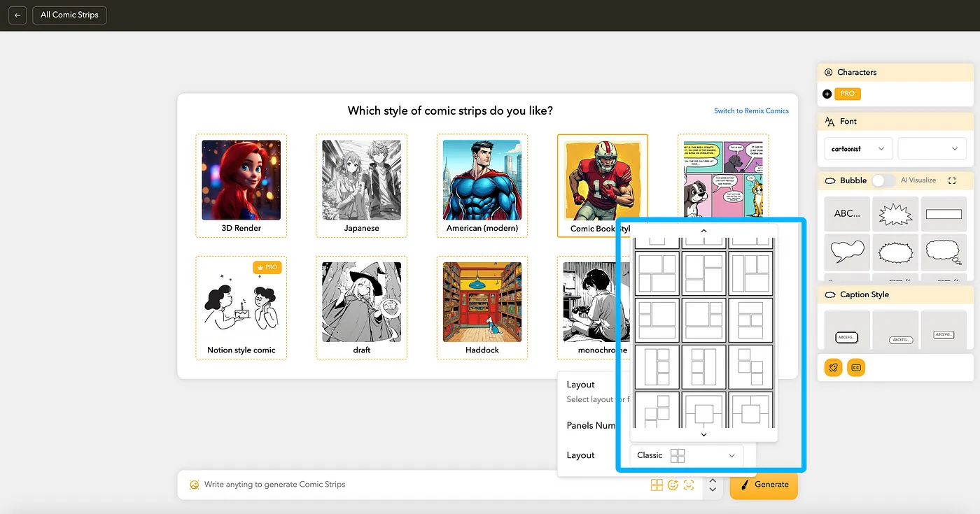Viewport: 980px width, 514px height.
Task: Click the CC captions icon button
Action: [856, 367]
